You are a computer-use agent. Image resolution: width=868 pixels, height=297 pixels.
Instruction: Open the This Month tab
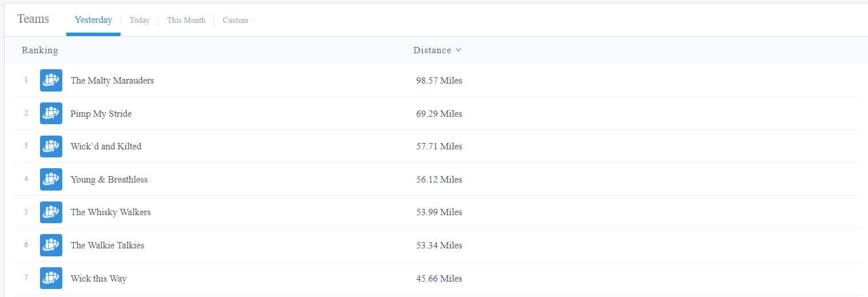[186, 21]
